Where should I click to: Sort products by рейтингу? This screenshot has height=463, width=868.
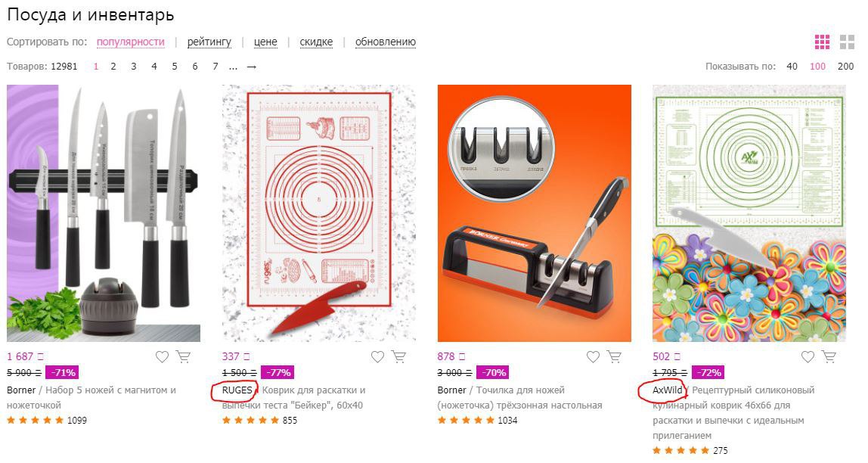209,42
